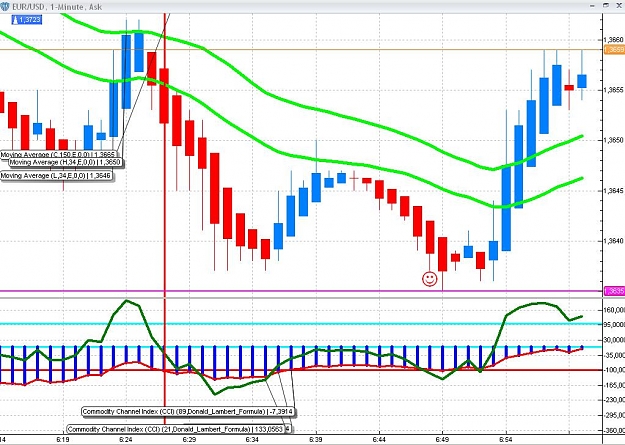Select the CCI (21,Donald_Lambert_Formula) label
Screen dimensions: 625x445
pyautogui.click(x=175, y=429)
